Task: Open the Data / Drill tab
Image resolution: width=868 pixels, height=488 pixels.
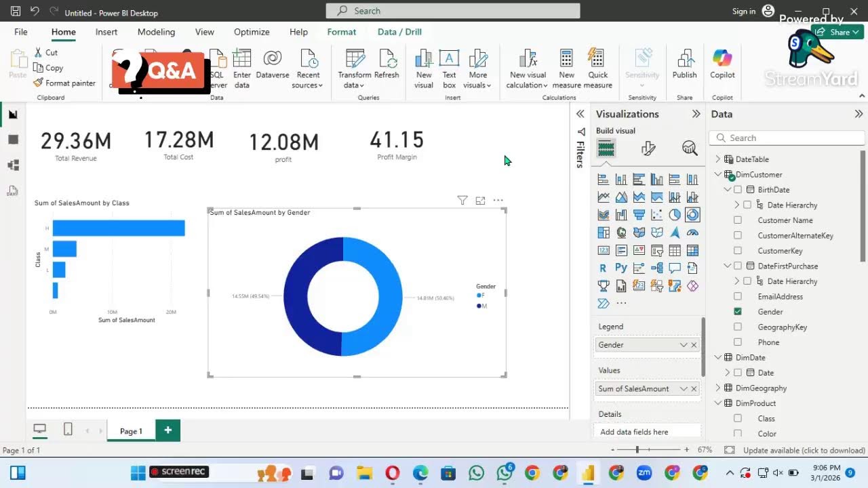Action: [x=399, y=32]
